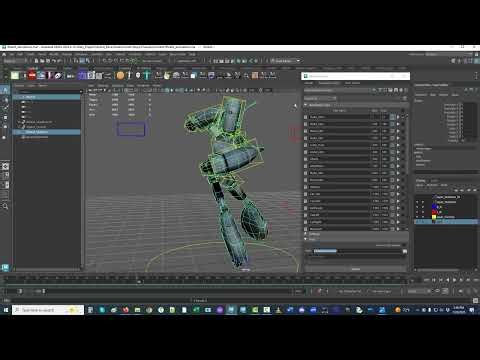Screen dimensions: 480x360
Task: Open the blue layer color swatch
Action: tap(434, 207)
